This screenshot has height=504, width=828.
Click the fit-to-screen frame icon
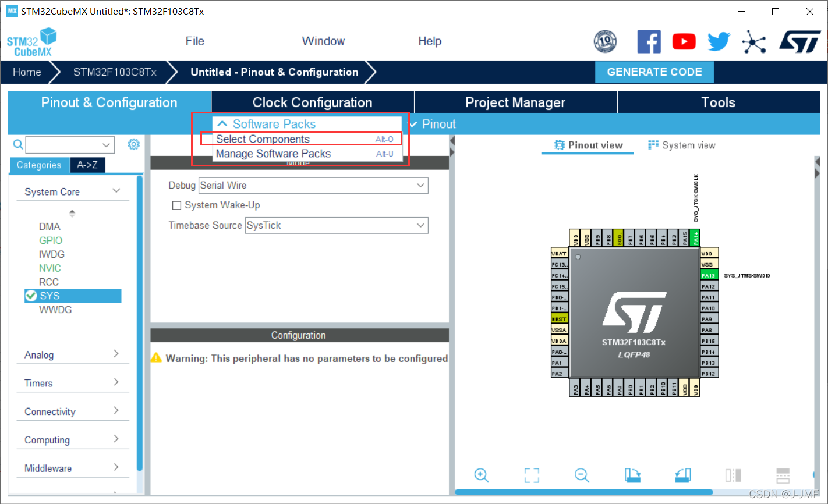(532, 475)
